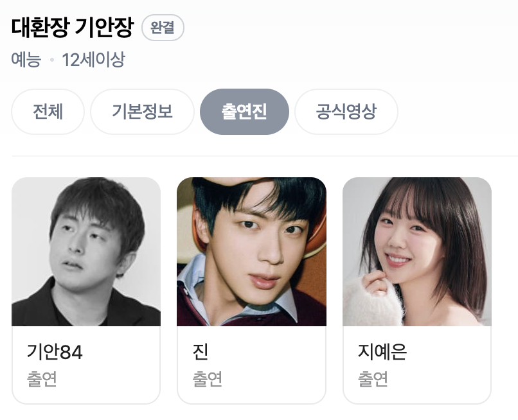Switch to the 기본정보 tab
Viewport: 518px width, 420px height.
pos(142,112)
